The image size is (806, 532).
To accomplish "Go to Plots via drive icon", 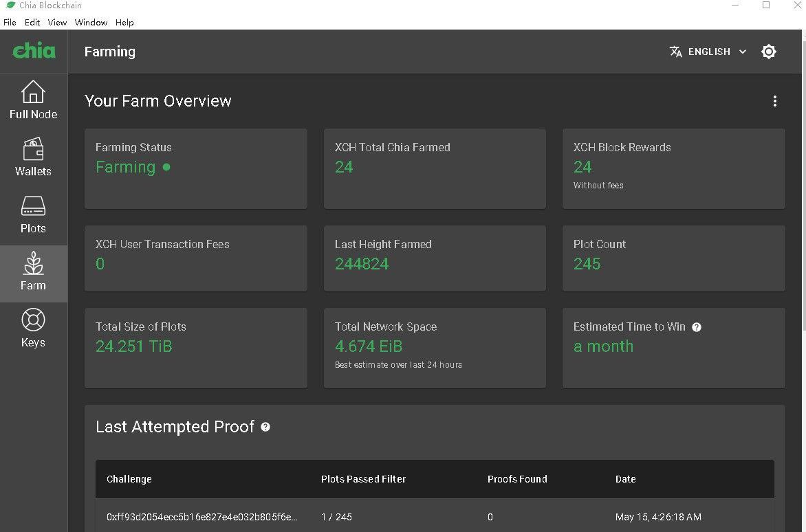I will coord(33,206).
